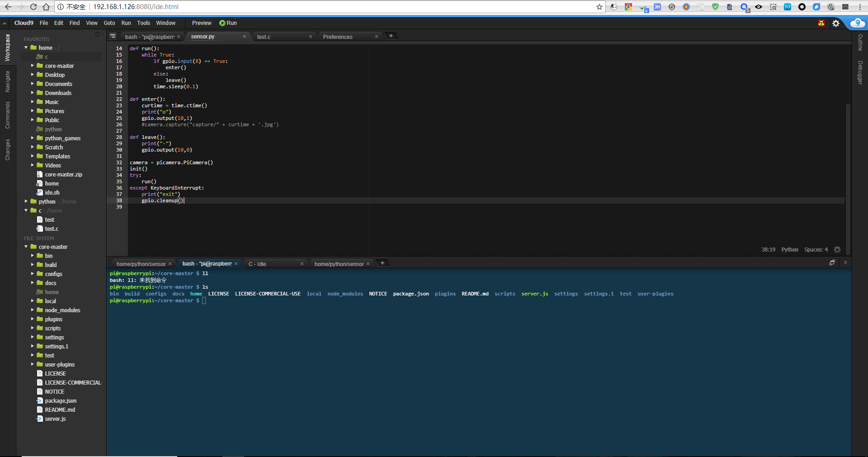Bookmark this page with star icon
This screenshot has height=457, width=868.
click(x=599, y=7)
